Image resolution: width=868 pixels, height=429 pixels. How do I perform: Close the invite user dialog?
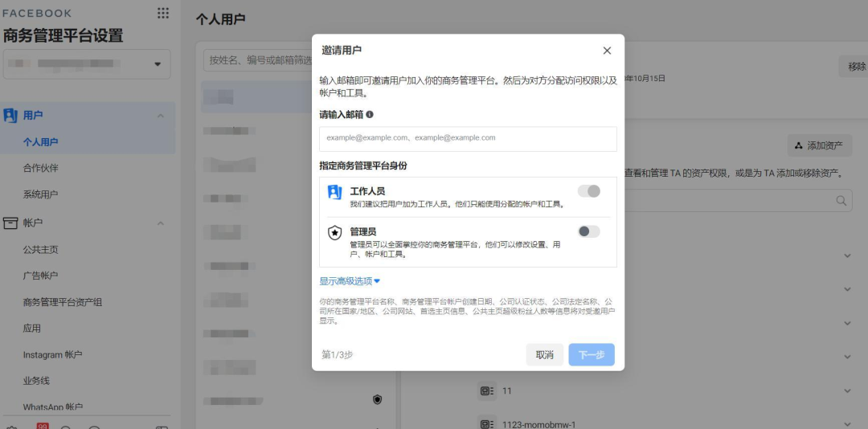pos(607,51)
